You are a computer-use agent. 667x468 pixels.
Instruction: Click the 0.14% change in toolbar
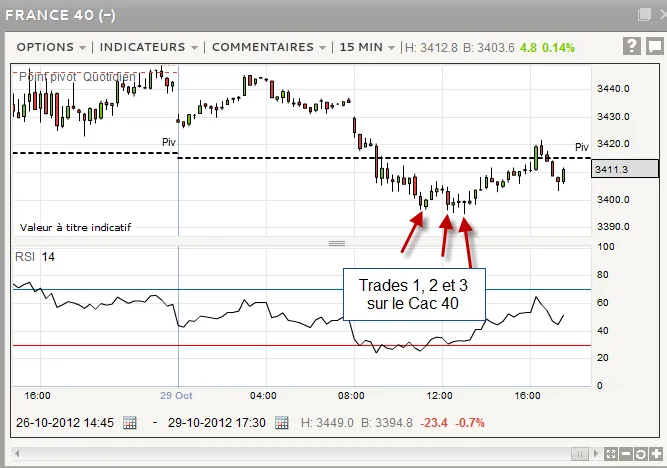558,48
